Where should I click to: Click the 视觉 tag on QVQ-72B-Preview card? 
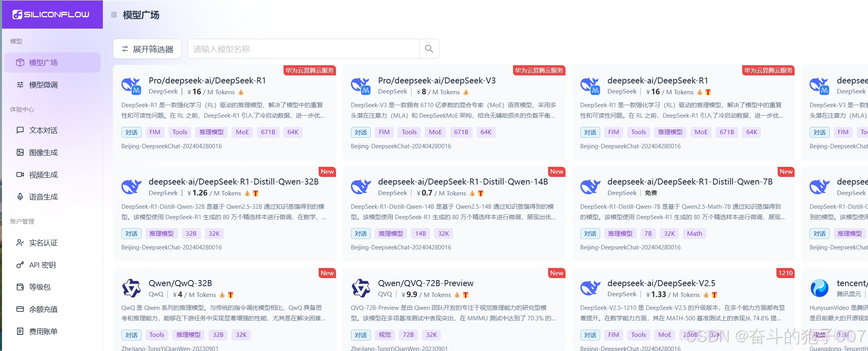pyautogui.click(x=385, y=335)
